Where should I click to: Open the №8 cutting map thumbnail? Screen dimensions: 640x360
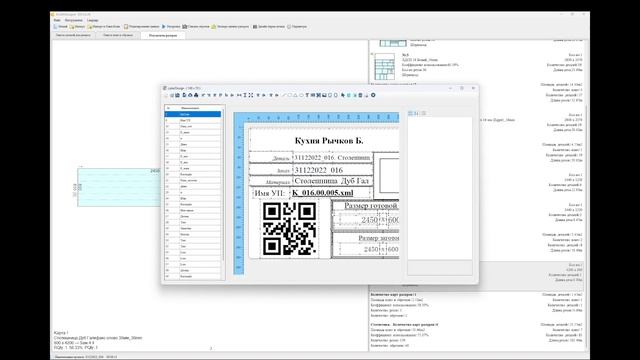point(384,66)
